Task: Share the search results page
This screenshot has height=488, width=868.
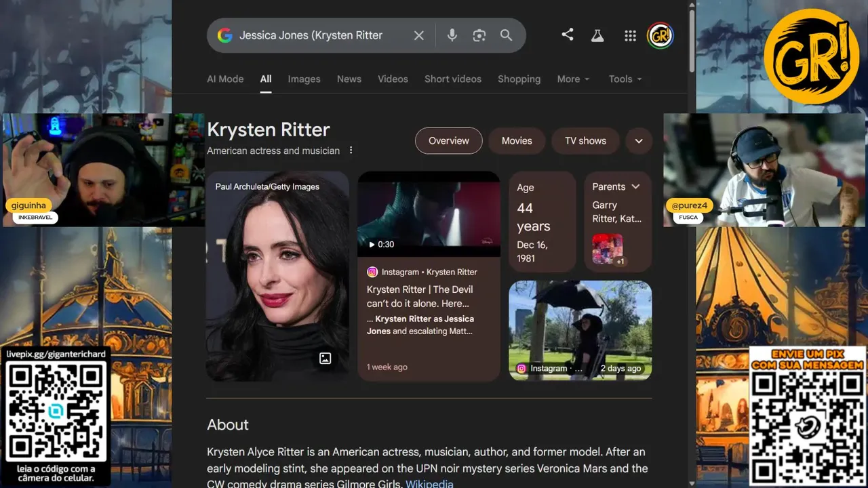Action: pos(568,35)
